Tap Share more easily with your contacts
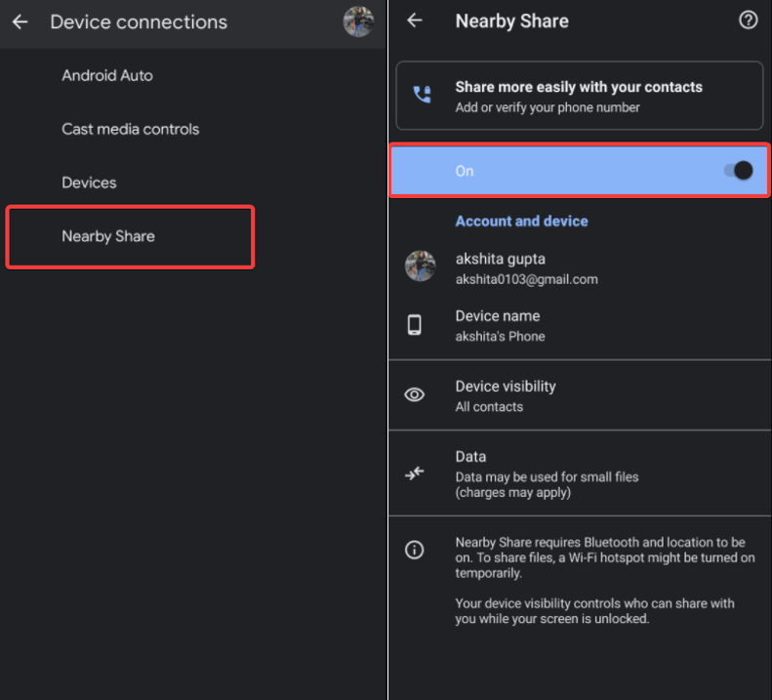Viewport: 772px width, 700px height. click(579, 96)
